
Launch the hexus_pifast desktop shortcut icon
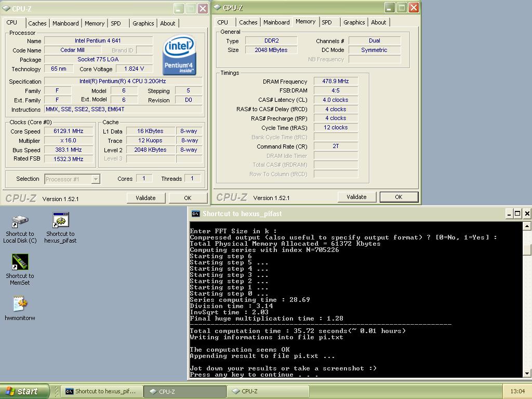(x=61, y=220)
